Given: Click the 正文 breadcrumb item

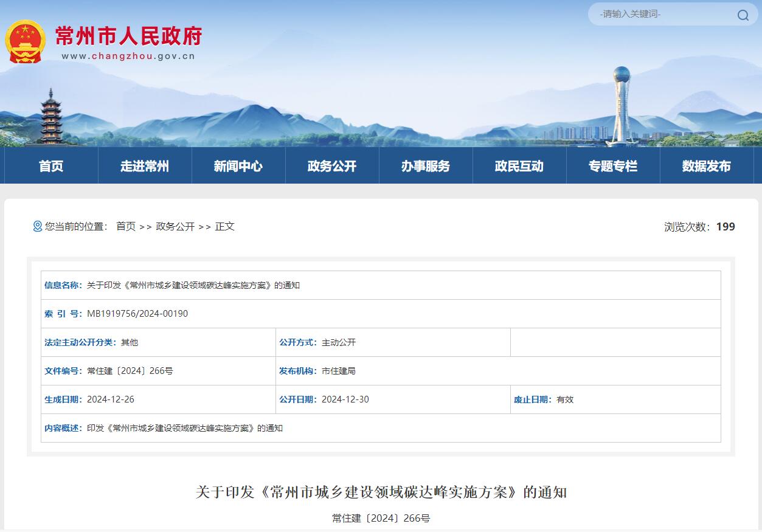Looking at the screenshot, I should click(224, 226).
